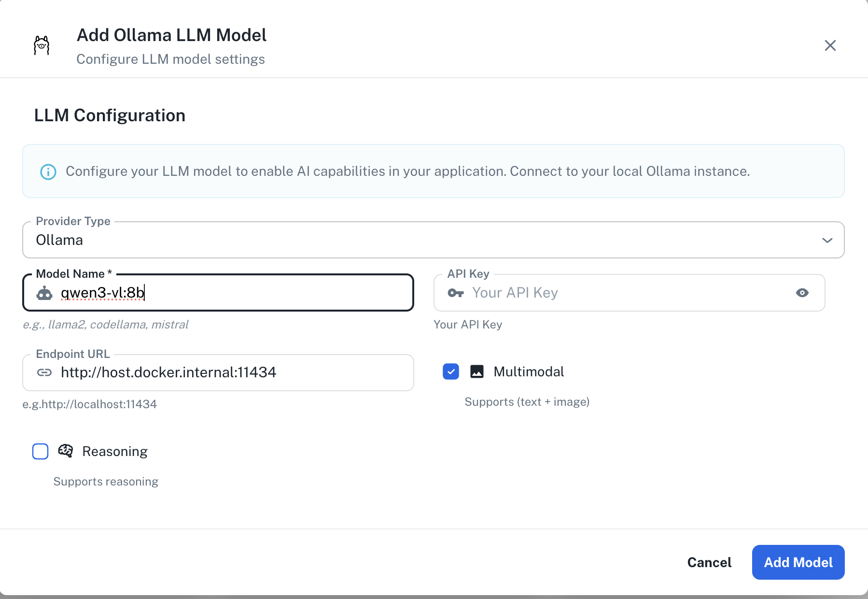
Task: Click the brain icon beside Reasoning
Action: coord(66,451)
